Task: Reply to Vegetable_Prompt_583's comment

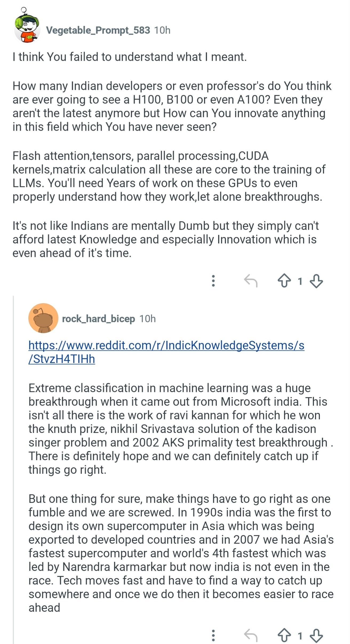Action: 251,281
